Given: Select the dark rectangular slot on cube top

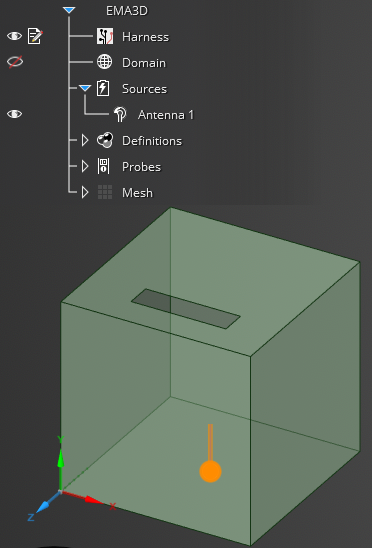Looking at the screenshot, I should 186,309.
